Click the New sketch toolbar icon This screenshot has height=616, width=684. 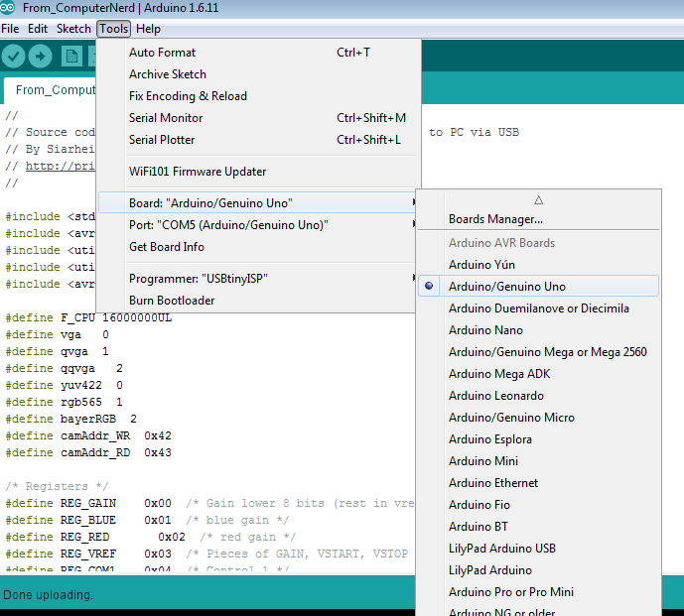71,56
